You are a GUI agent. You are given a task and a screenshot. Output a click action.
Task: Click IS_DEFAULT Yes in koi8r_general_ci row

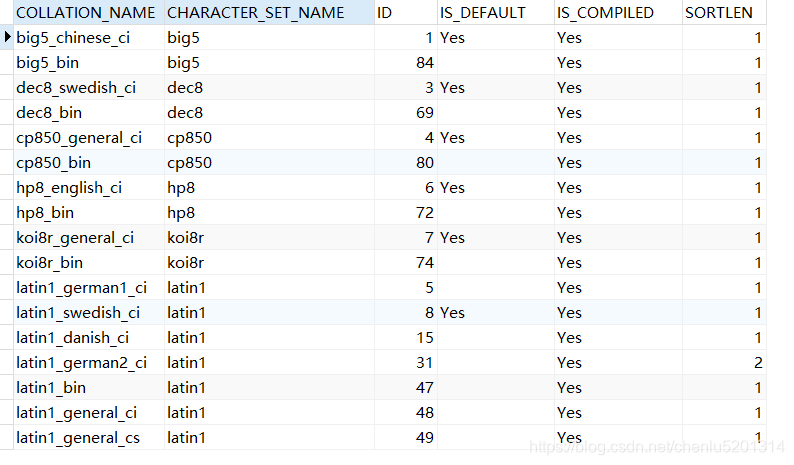point(496,238)
